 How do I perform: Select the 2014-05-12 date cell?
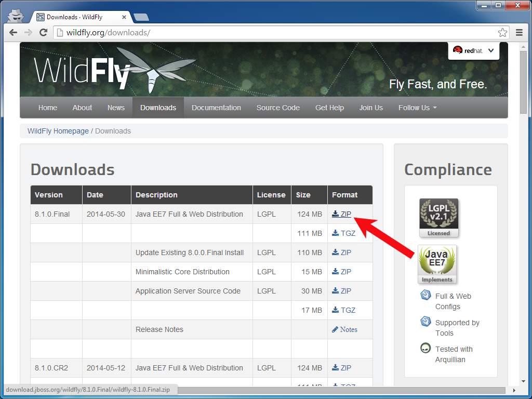pos(107,368)
